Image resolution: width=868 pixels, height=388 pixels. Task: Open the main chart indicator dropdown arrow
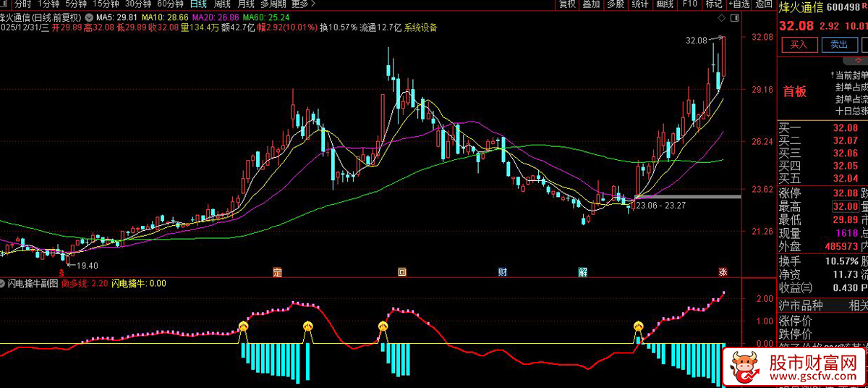pyautogui.click(x=88, y=16)
